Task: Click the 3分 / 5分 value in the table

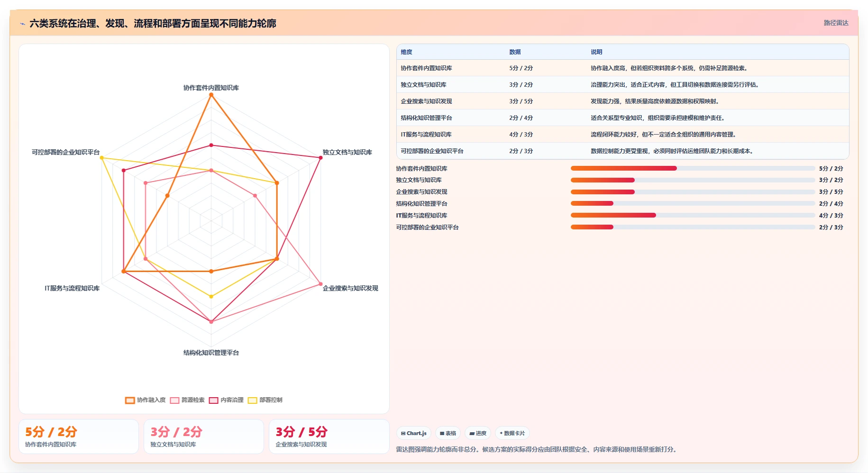Action: tap(521, 101)
